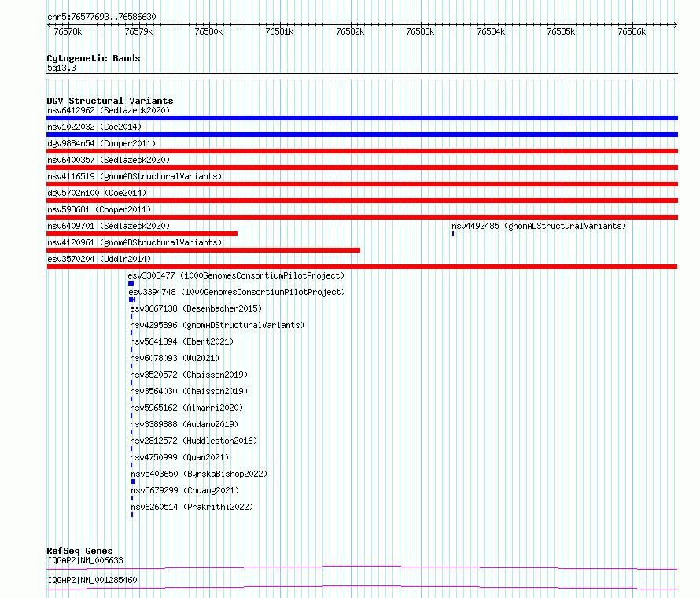
Task: Click the 76578k ruler tick label
Action: click(x=68, y=31)
